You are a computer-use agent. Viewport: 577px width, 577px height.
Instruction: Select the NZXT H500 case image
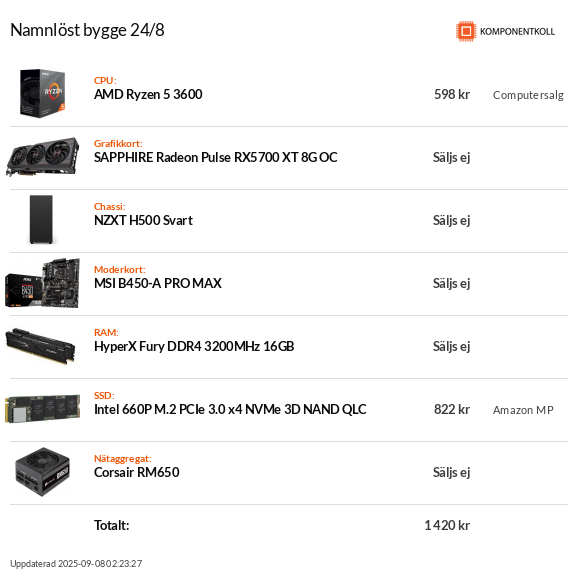coord(41,220)
